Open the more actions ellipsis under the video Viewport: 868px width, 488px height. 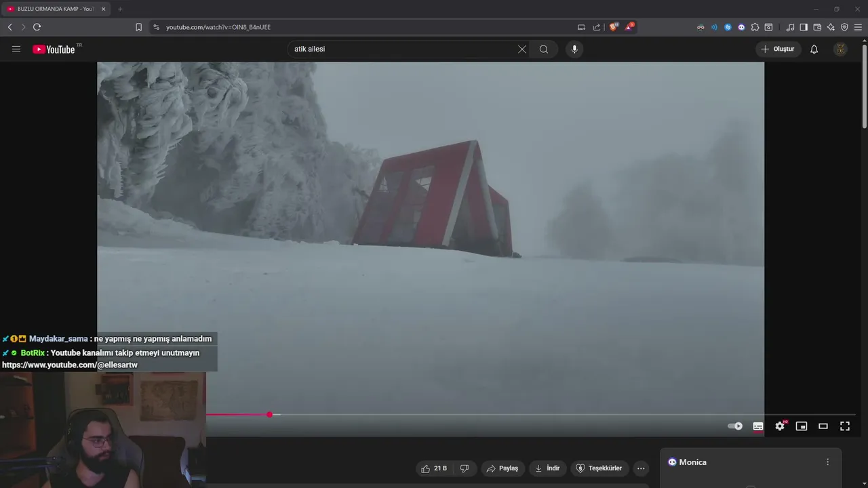[x=641, y=468]
